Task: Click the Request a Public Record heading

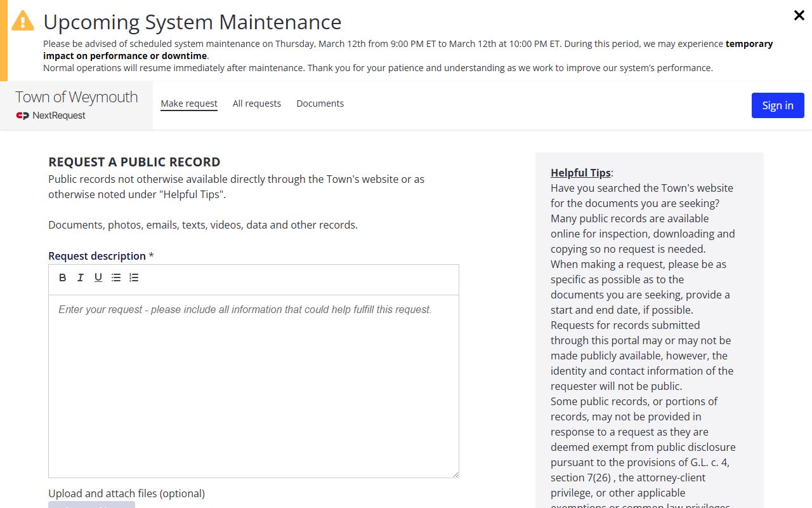Action: 134,162
